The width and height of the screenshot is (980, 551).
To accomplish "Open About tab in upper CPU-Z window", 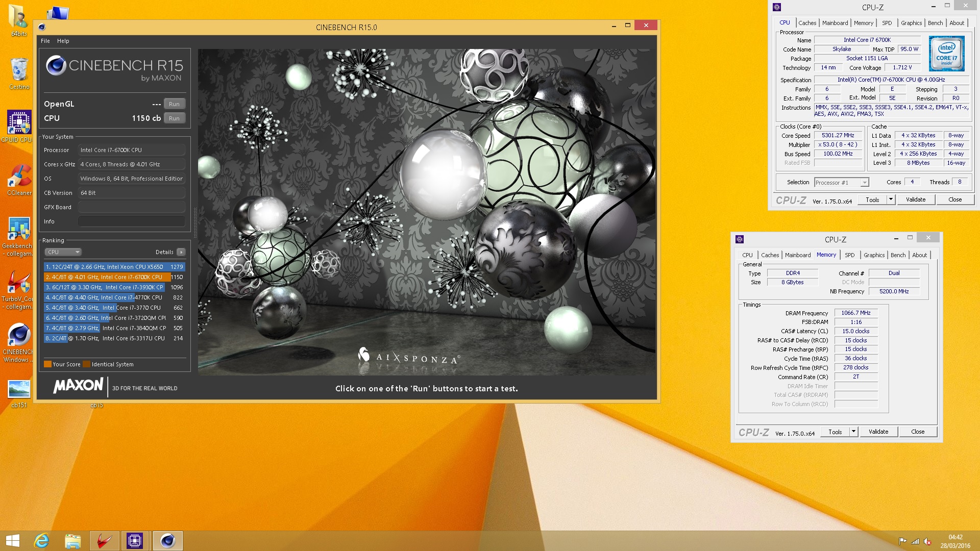I will pyautogui.click(x=957, y=23).
